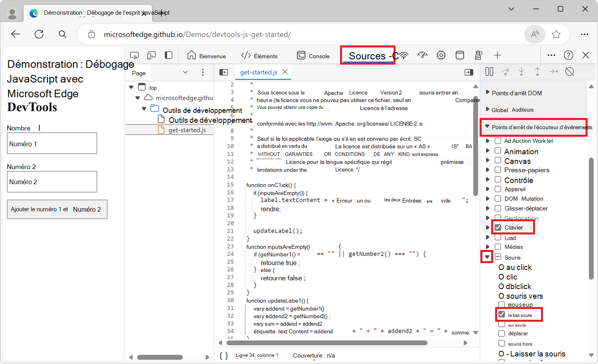Enable the Ad Auction Worklet checkbox

tap(498, 141)
